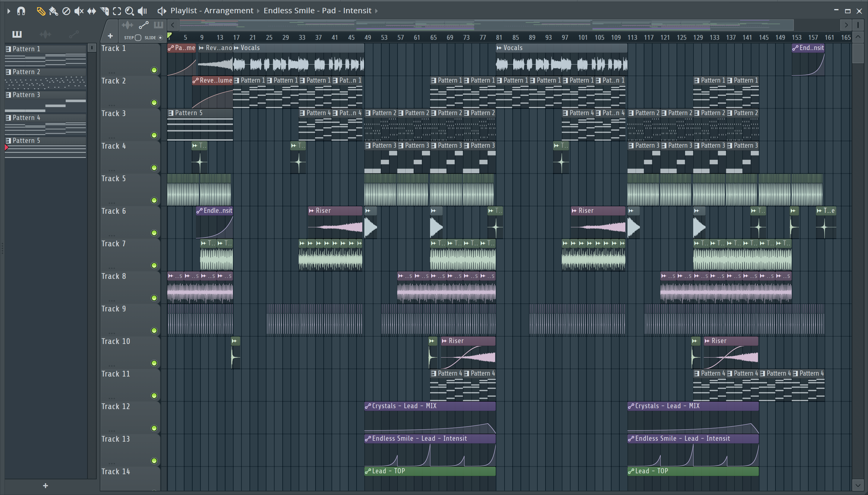Mute Track 10 with its green light
Screen dimensions: 868x495
click(154, 363)
